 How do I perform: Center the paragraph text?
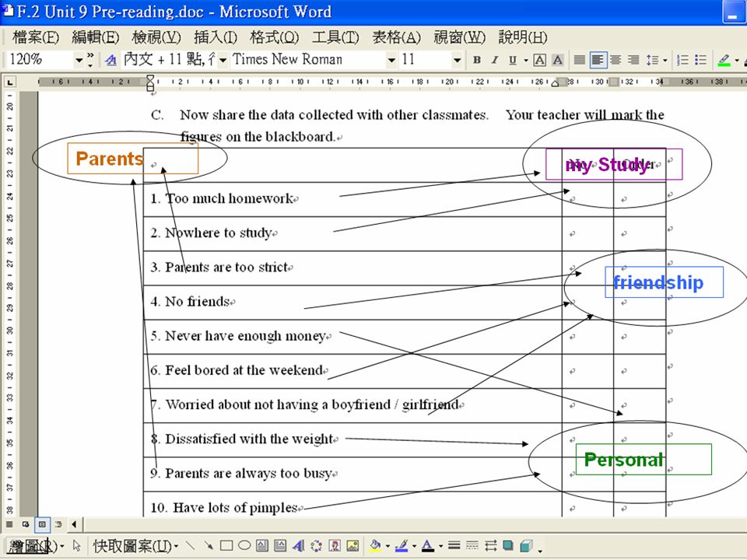pos(615,60)
